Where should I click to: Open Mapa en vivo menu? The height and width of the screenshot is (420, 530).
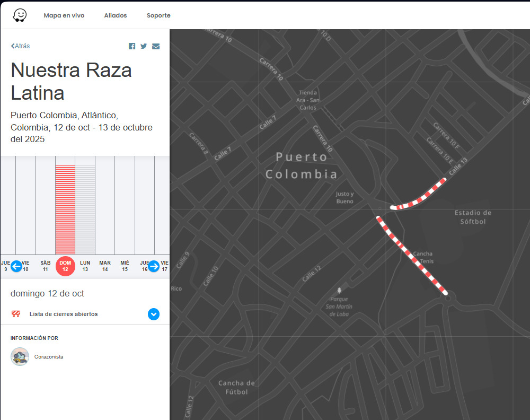(64, 15)
